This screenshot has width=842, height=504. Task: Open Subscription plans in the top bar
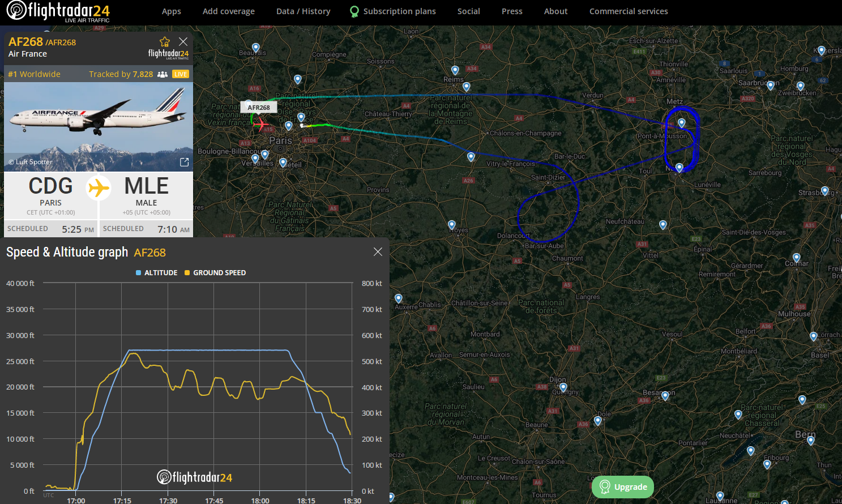coord(394,11)
